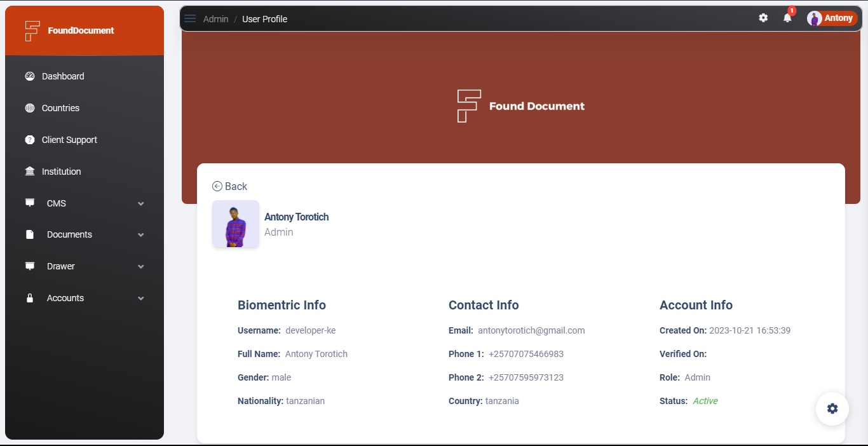868x446 pixels.
Task: Go Back using the Back link
Action: click(230, 186)
